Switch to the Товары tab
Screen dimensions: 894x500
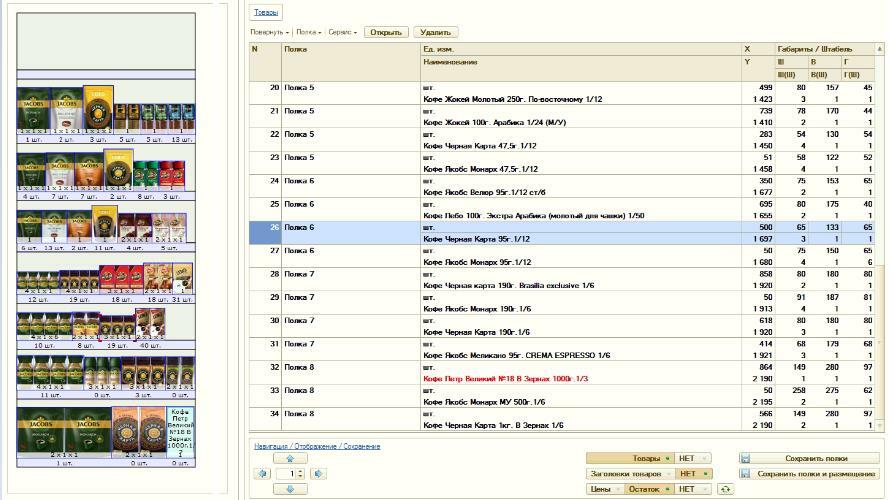click(266, 12)
